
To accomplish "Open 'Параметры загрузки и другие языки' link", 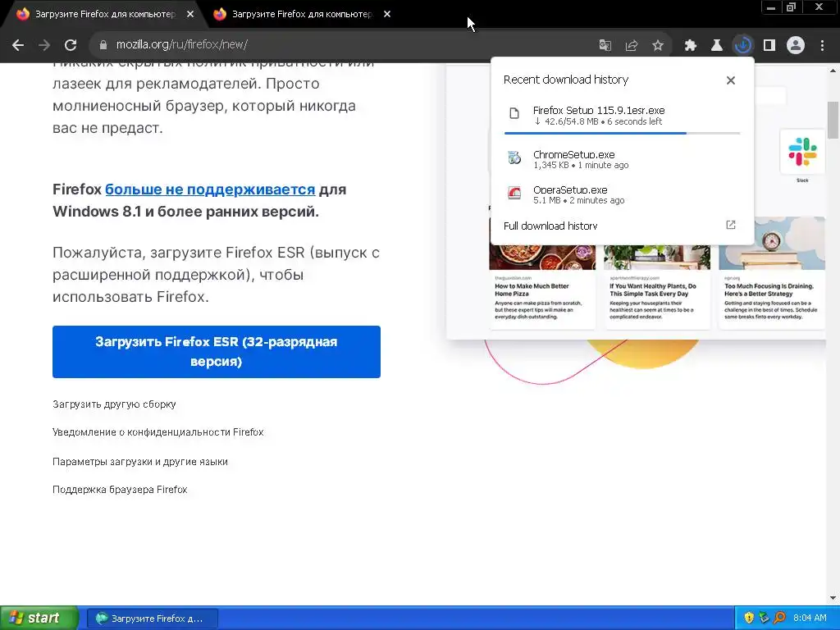I will 140,462.
